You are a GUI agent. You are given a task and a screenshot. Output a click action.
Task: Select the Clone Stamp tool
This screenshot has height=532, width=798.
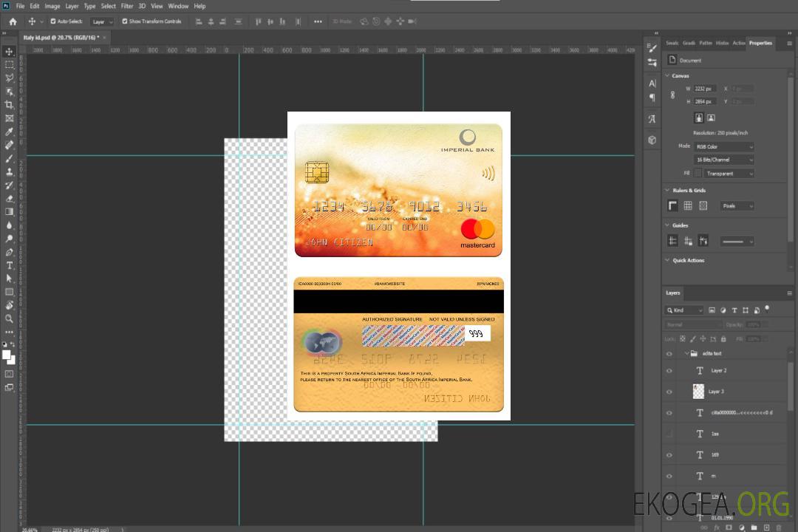coord(9,172)
